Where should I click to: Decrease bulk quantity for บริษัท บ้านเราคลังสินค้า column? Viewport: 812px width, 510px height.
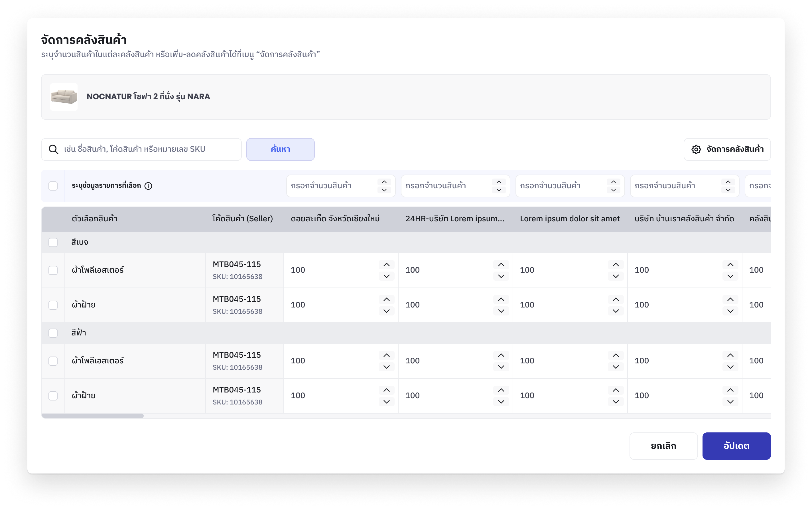tap(728, 190)
